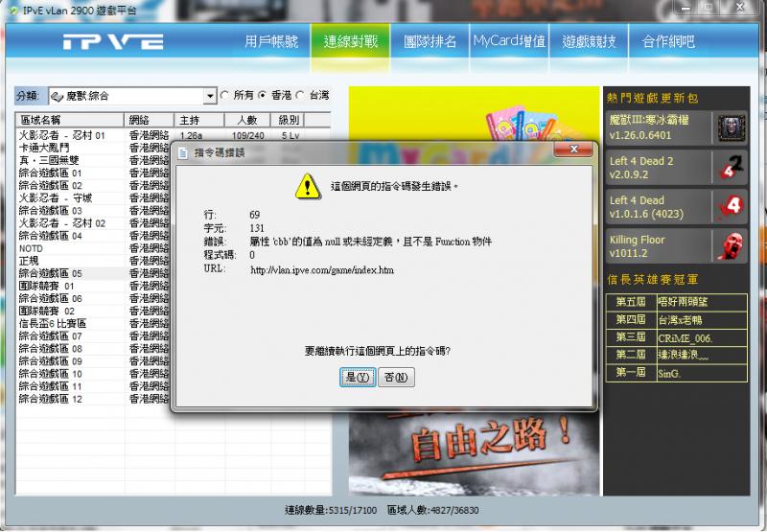The image size is (767, 532).
Task: Click the 第五屆 champion row
Action: point(677,302)
